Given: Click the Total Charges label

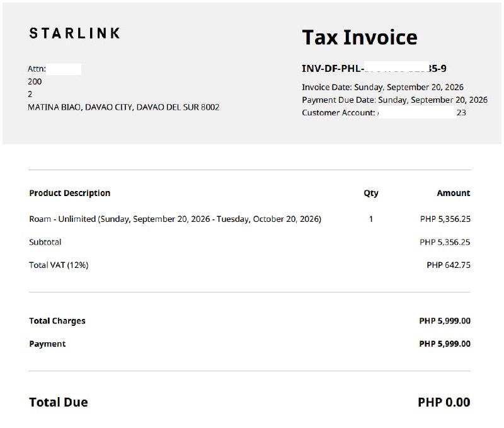Looking at the screenshot, I should [57, 321].
